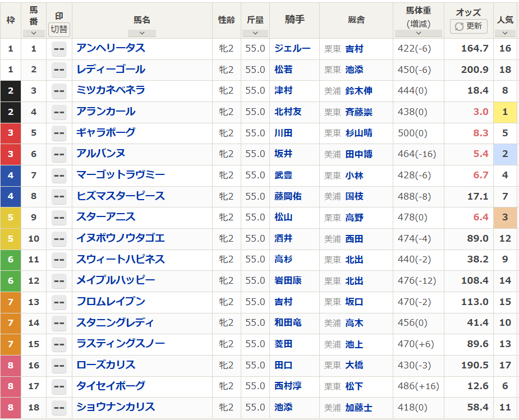Open the 馬体重 column sort dropdown
Viewport: 519px width, 420px height.
click(x=417, y=33)
